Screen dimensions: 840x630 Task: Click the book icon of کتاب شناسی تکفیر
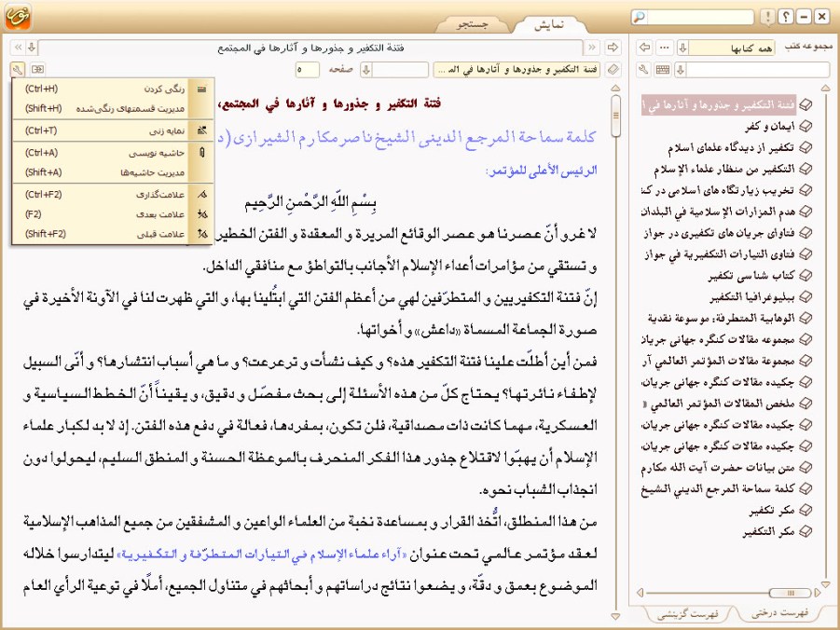[x=806, y=276]
